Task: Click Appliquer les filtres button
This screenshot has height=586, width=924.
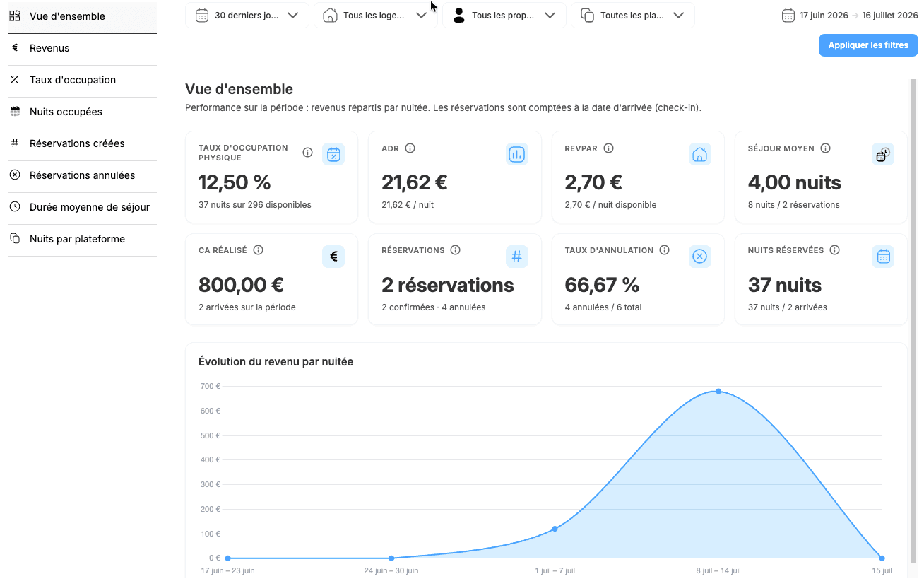Action: [x=868, y=45]
